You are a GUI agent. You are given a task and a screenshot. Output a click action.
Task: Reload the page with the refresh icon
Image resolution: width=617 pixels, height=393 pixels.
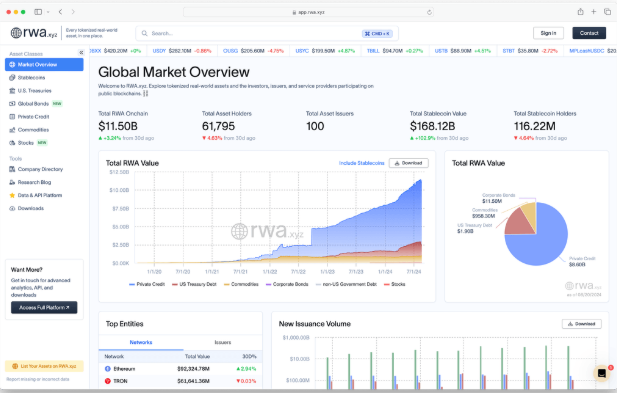(x=429, y=12)
